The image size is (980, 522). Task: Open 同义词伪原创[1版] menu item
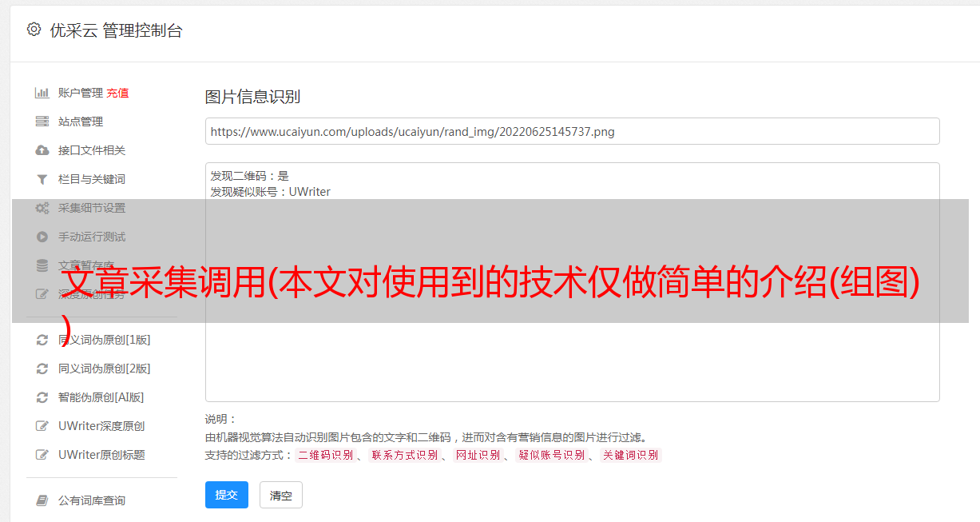click(x=104, y=340)
